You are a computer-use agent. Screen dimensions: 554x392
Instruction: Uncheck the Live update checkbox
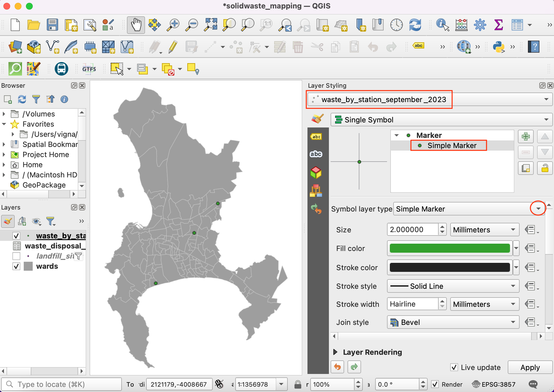pos(454,367)
